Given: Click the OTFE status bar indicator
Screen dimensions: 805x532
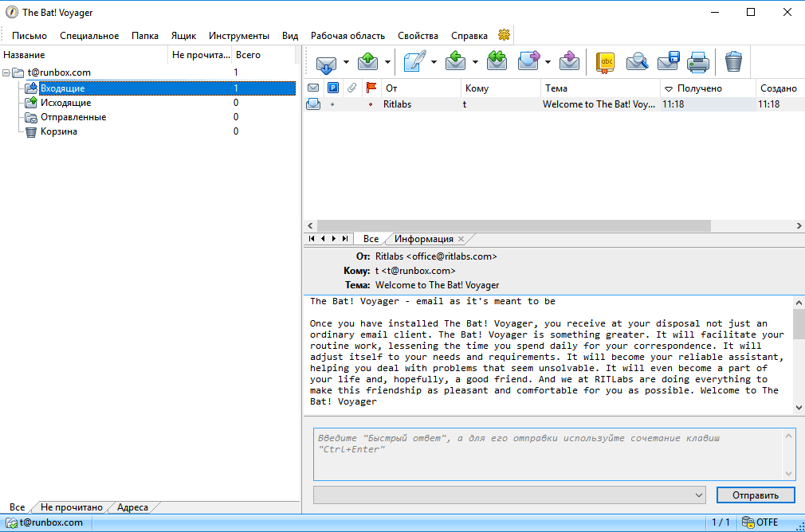Looking at the screenshot, I should click(760, 522).
